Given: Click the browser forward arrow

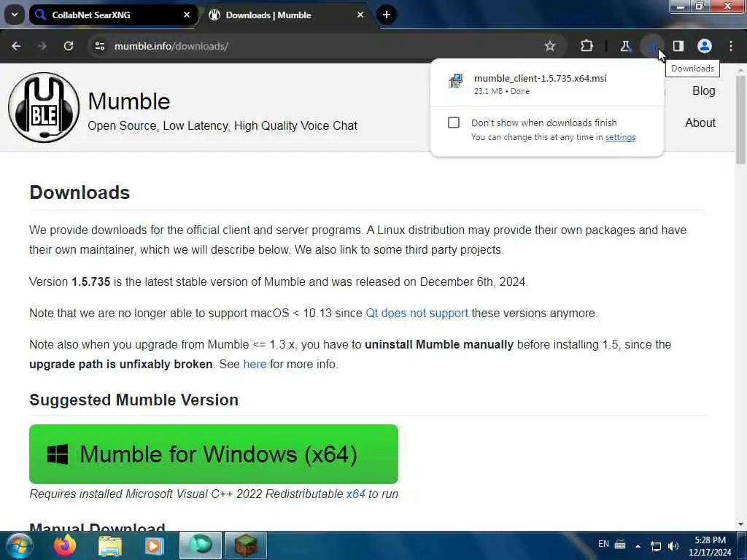Looking at the screenshot, I should (42, 46).
